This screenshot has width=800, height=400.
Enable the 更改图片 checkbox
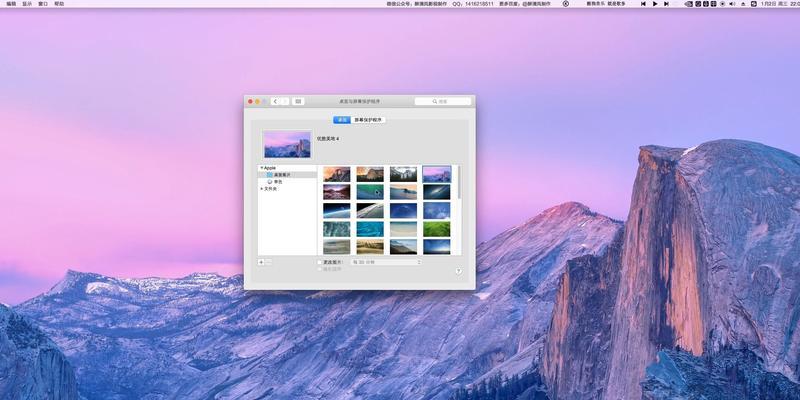pos(319,262)
